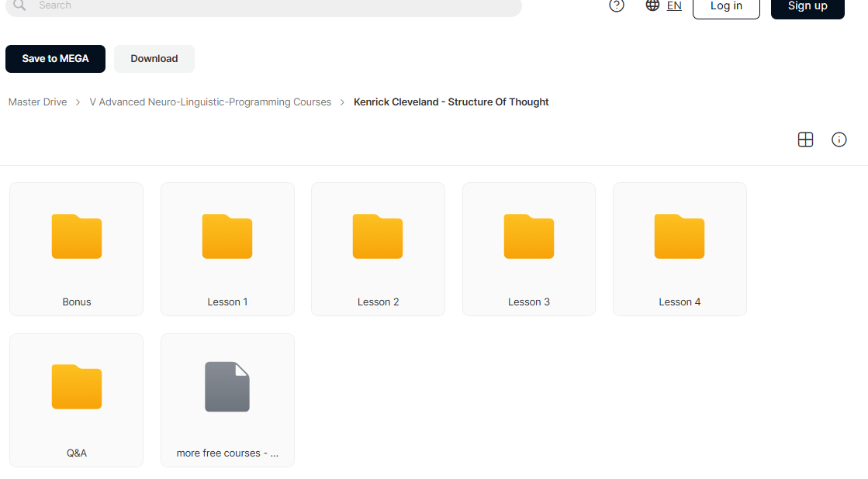Change language via the EN link
This screenshot has height=479, width=868.
[674, 5]
